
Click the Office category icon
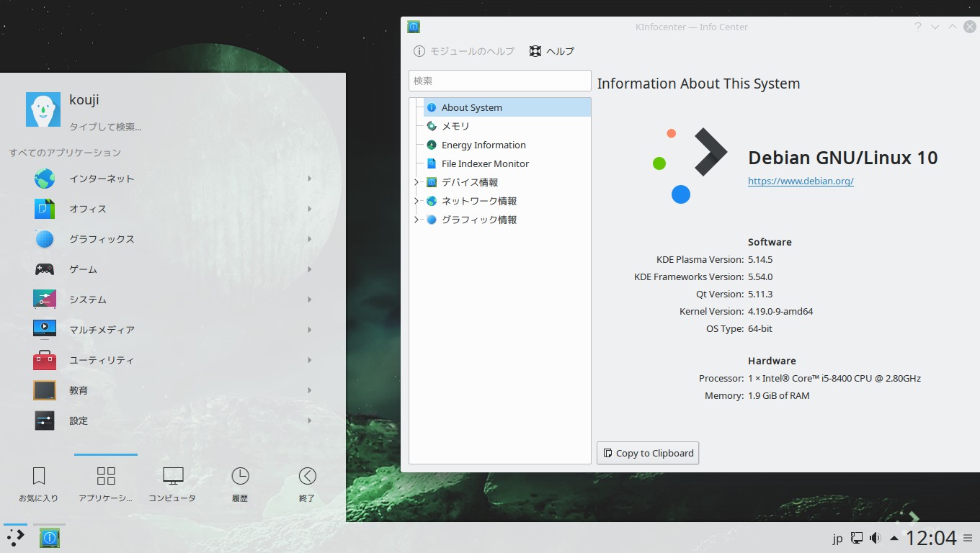45,209
